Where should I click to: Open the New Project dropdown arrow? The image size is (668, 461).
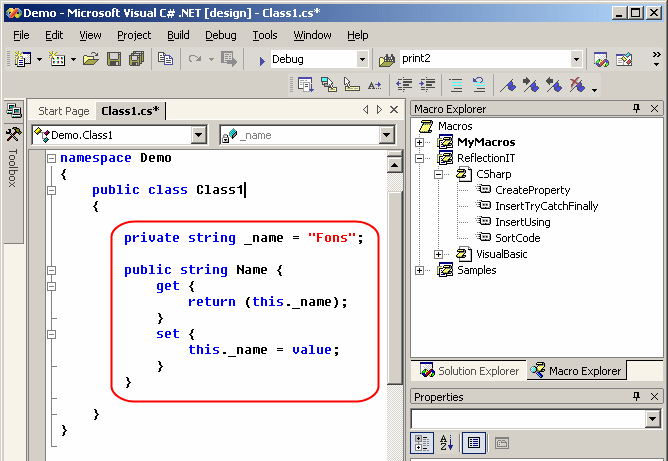pos(39,59)
